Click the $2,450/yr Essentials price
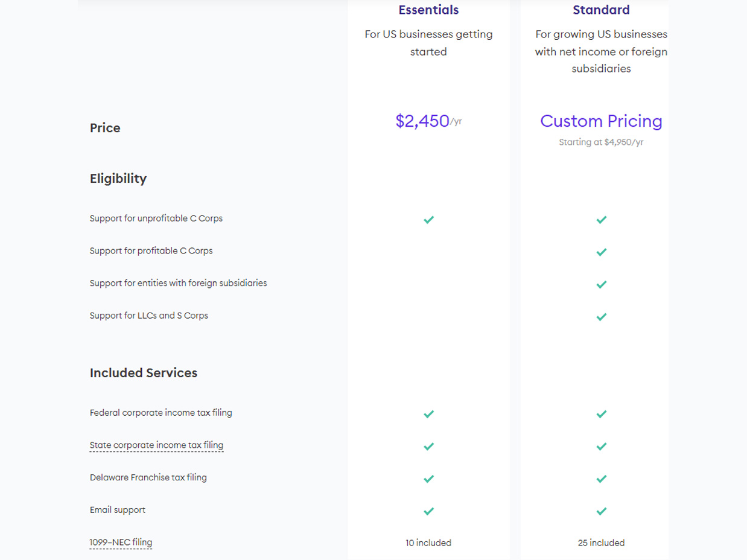The height and width of the screenshot is (560, 747). (x=428, y=121)
